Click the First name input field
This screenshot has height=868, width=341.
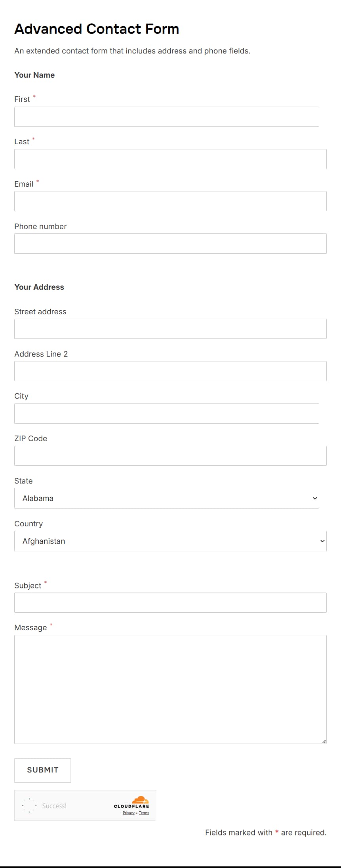(166, 116)
